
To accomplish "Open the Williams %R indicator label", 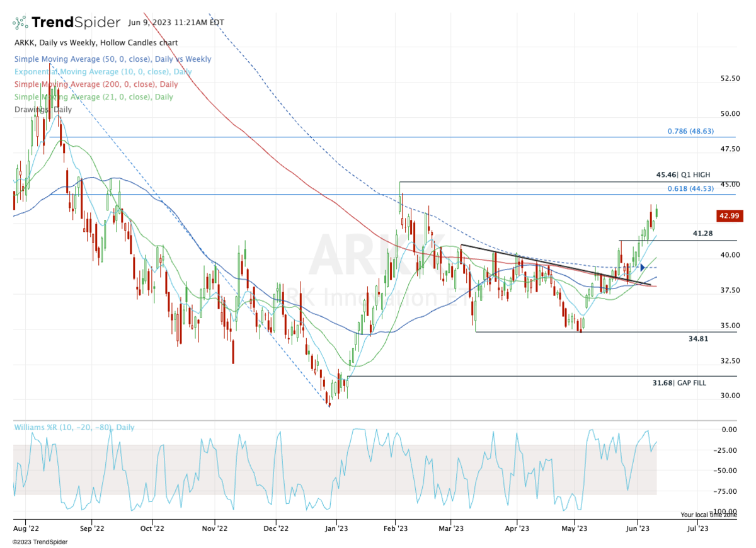I will coord(74,428).
